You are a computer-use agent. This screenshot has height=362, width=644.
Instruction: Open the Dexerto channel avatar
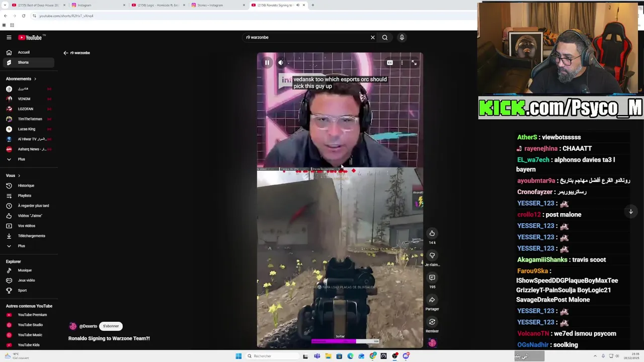tap(73, 326)
